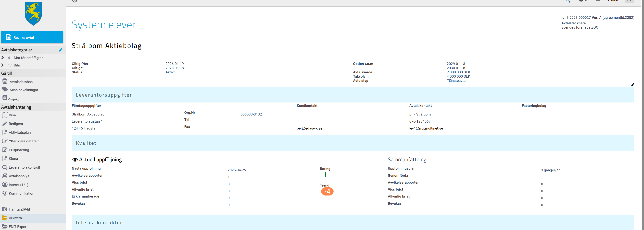This screenshot has height=230, width=644.
Task: Click the Leverantörskontroll magnifier icon
Action: tap(5, 167)
